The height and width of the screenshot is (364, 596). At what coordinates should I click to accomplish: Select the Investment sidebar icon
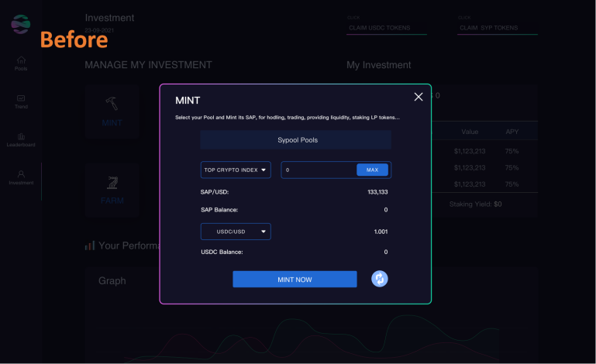coord(21,177)
